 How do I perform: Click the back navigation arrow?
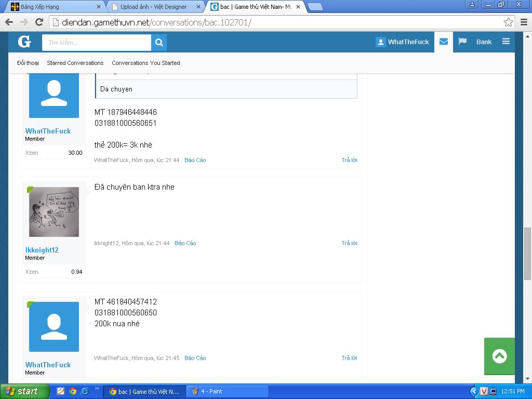[x=9, y=22]
